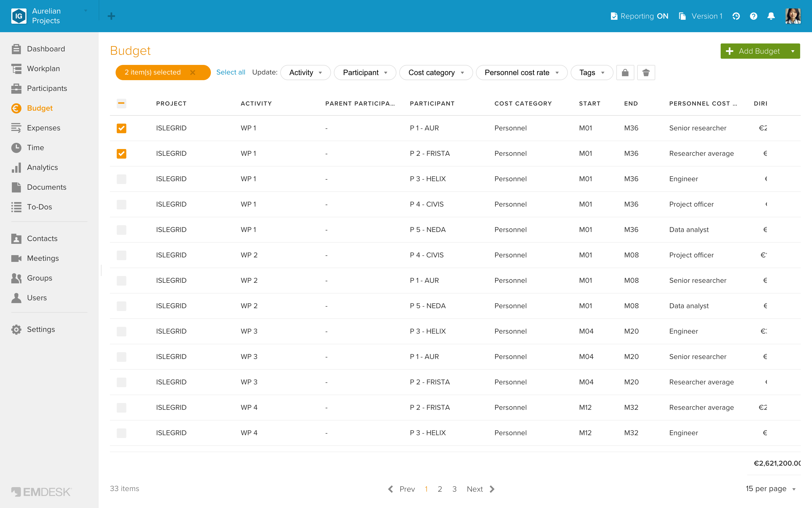Go to Next page of results
Screen dimensions: 812x508
(x=480, y=489)
